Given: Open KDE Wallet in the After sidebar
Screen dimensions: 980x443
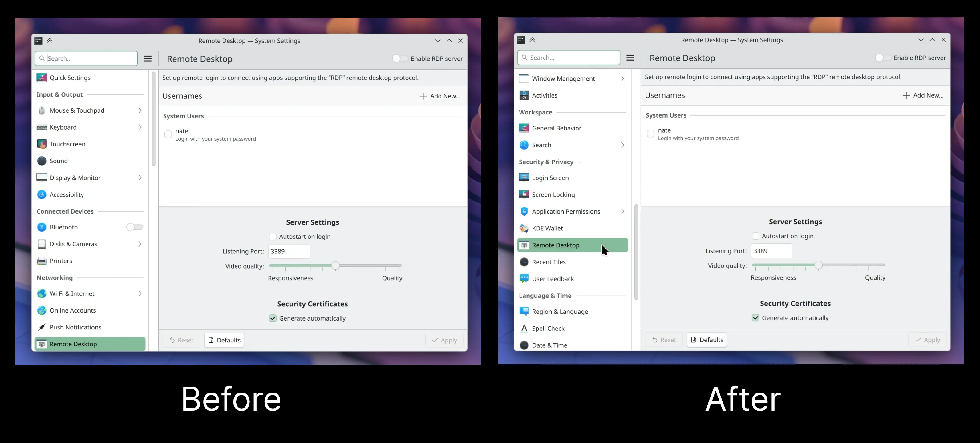Looking at the screenshot, I should click(x=573, y=228).
